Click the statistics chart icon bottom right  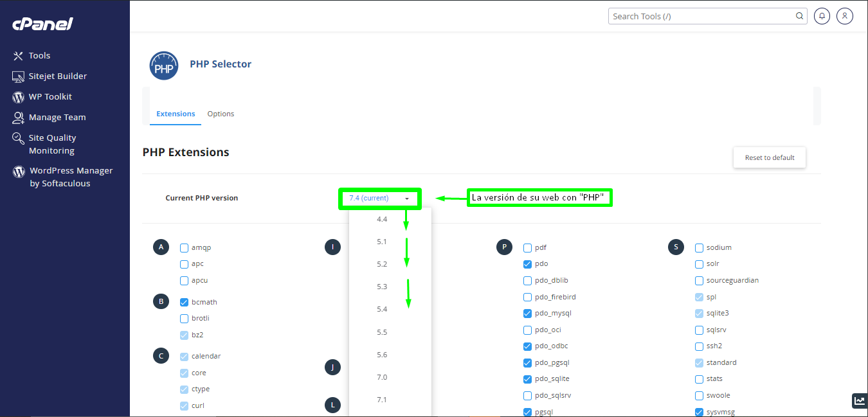point(860,400)
